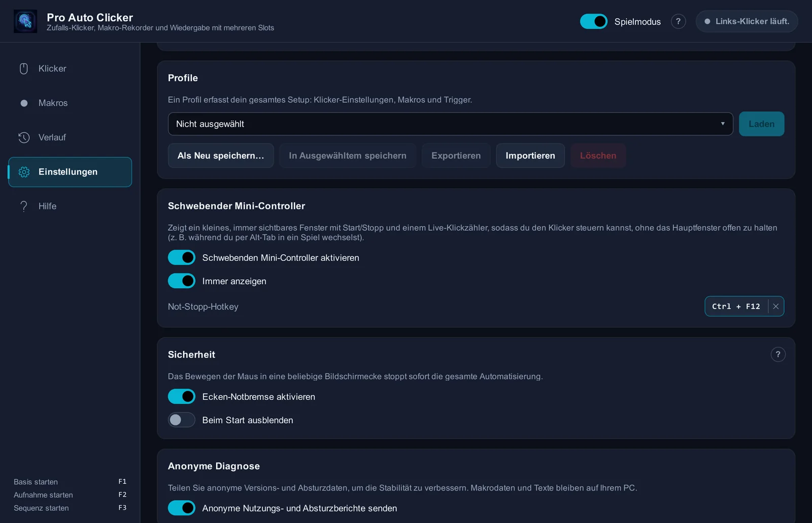
Task: Click the red Löschen button
Action: pyautogui.click(x=598, y=156)
